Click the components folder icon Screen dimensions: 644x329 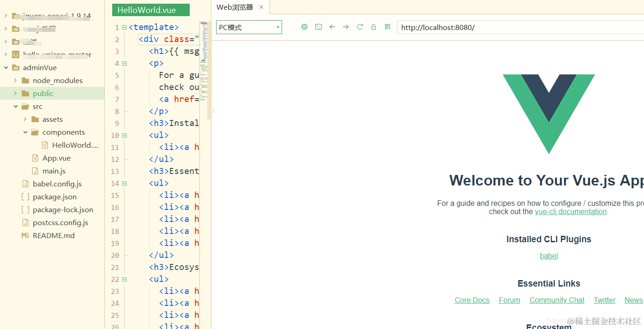[35, 132]
